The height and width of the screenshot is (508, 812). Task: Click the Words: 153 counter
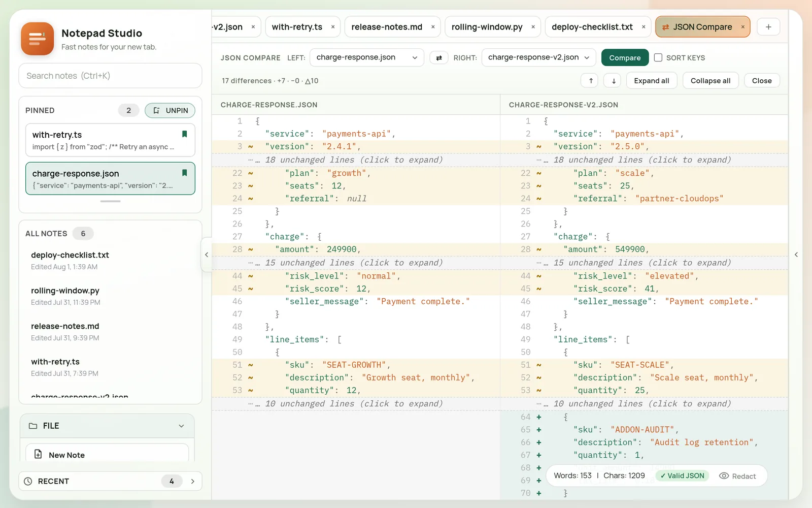[x=572, y=476]
